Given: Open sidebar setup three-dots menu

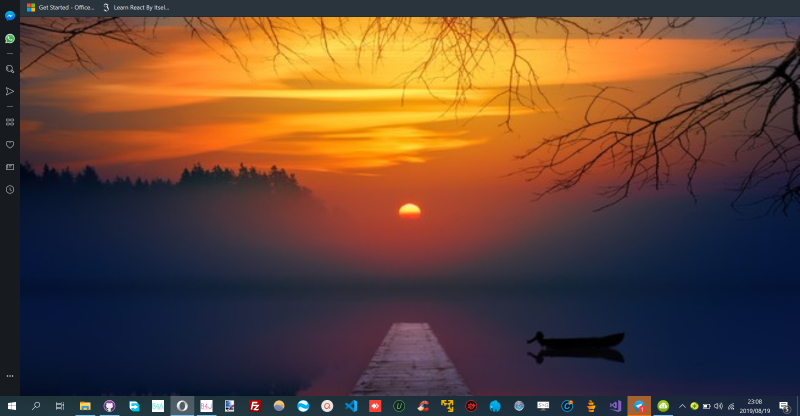Looking at the screenshot, I should pos(10,376).
